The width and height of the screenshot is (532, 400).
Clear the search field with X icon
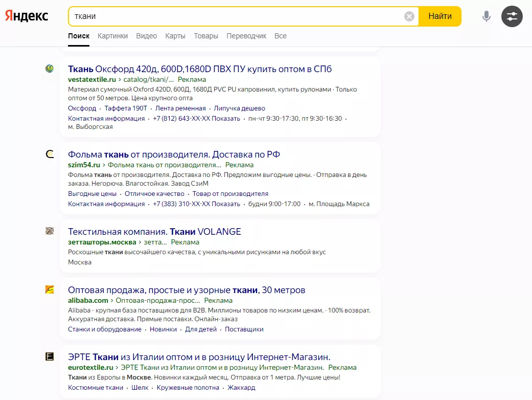409,16
